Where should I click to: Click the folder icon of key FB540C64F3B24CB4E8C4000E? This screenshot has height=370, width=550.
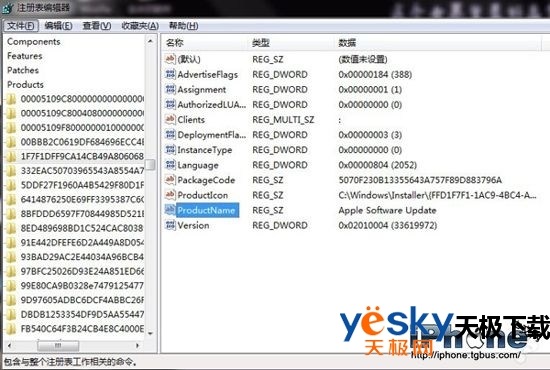pos(11,329)
